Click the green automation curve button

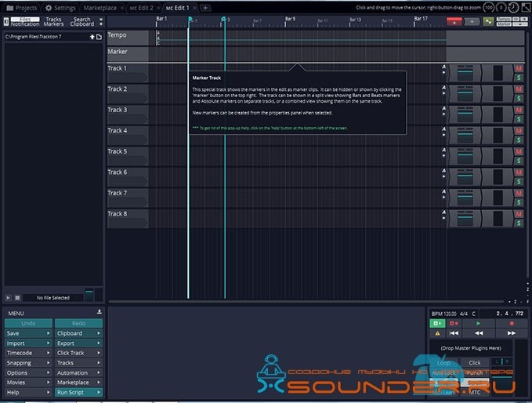488,22
